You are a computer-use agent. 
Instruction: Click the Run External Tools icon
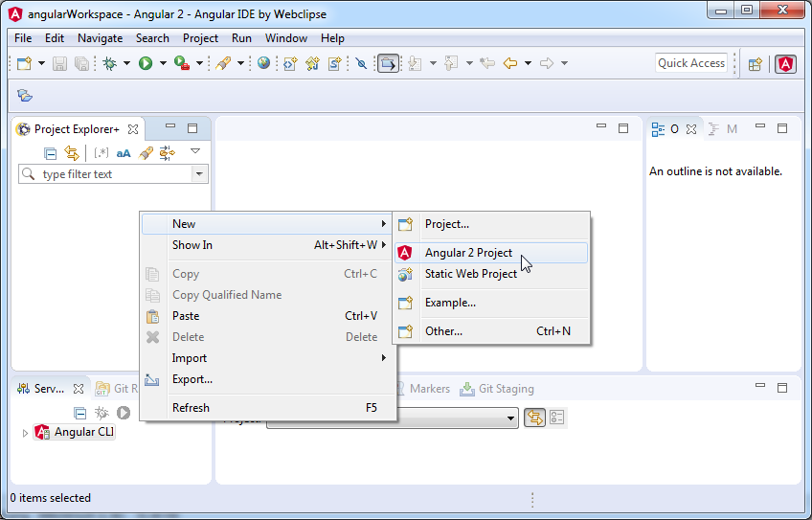181,63
